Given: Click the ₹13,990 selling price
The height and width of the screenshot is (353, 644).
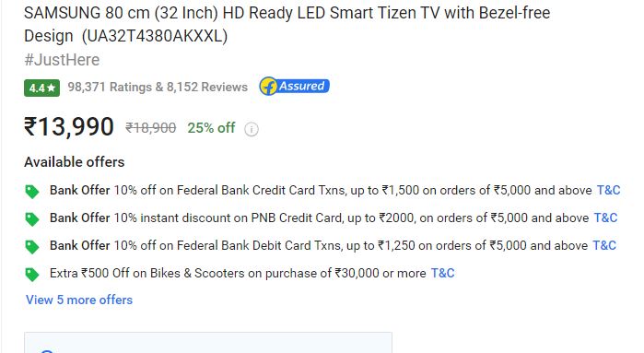Looking at the screenshot, I should (x=69, y=126).
